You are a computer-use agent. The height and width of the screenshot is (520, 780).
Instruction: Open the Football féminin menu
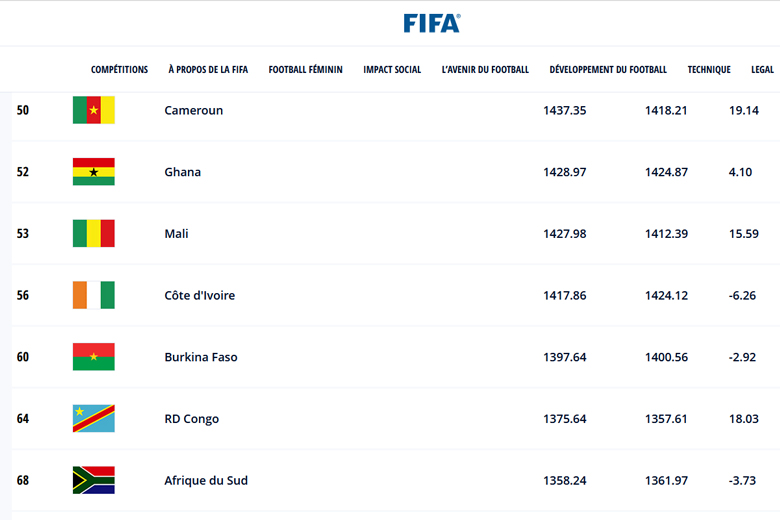[x=305, y=70]
